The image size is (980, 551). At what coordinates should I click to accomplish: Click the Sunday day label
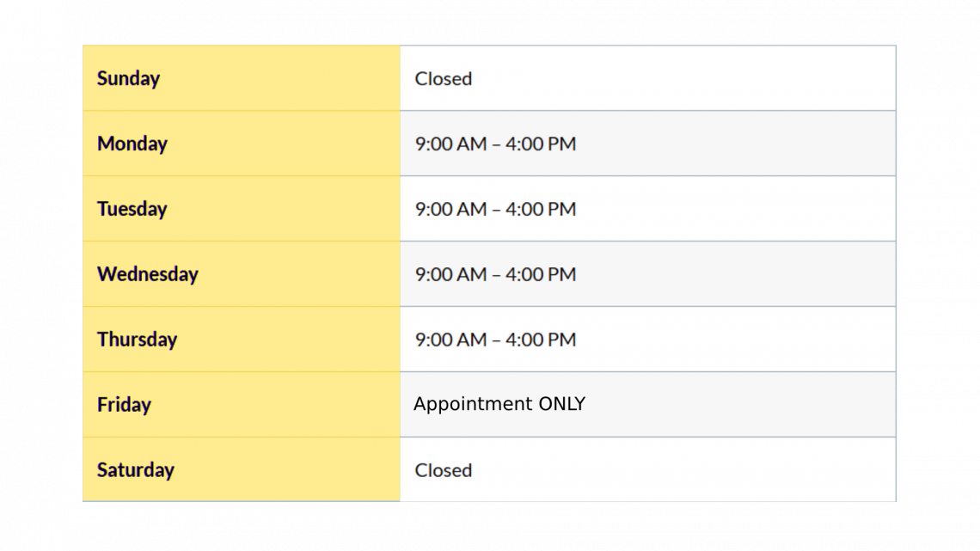coord(128,78)
